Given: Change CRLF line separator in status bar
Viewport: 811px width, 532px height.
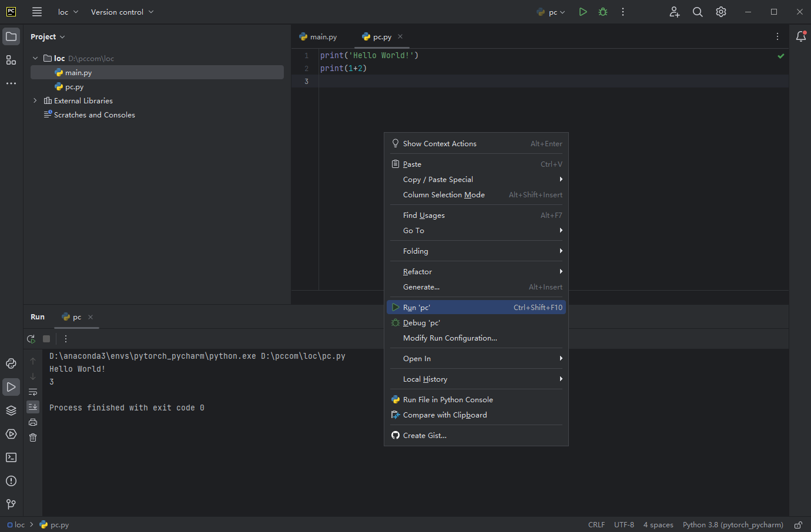Looking at the screenshot, I should pos(596,525).
